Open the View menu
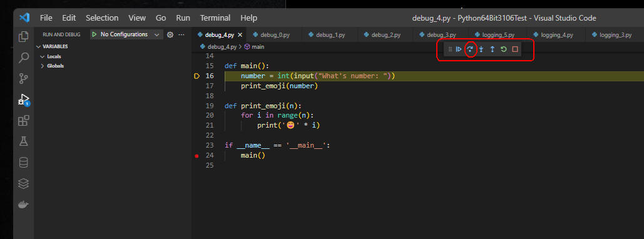644x239 pixels. click(137, 18)
